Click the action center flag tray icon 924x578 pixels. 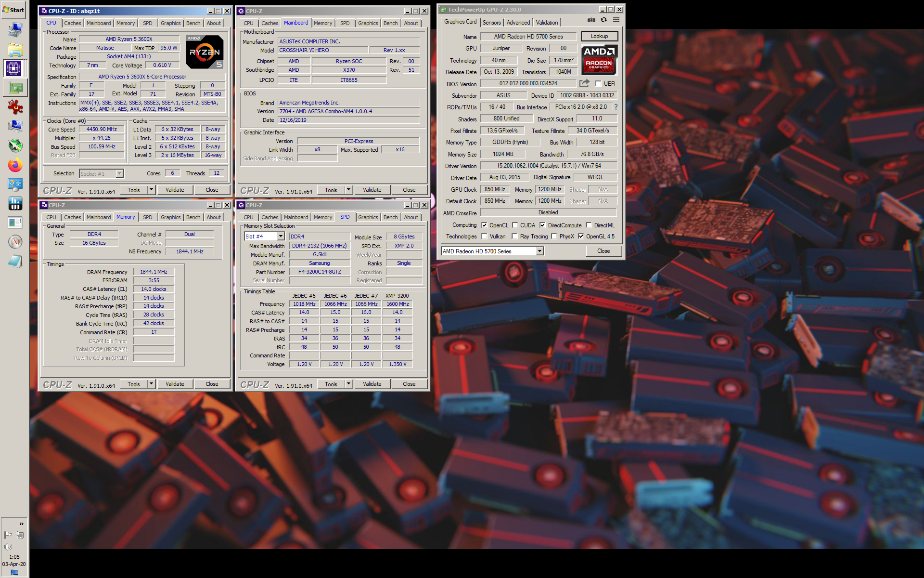[x=8, y=535]
